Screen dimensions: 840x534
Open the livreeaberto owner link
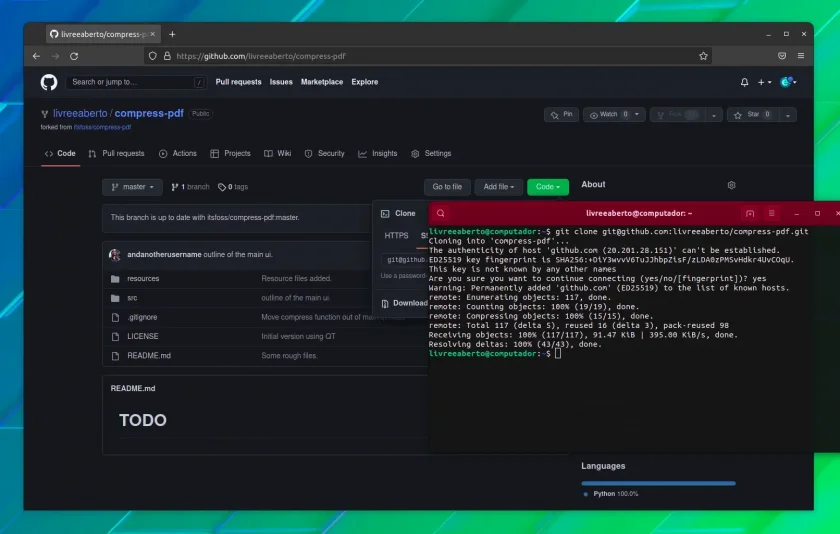coord(80,114)
